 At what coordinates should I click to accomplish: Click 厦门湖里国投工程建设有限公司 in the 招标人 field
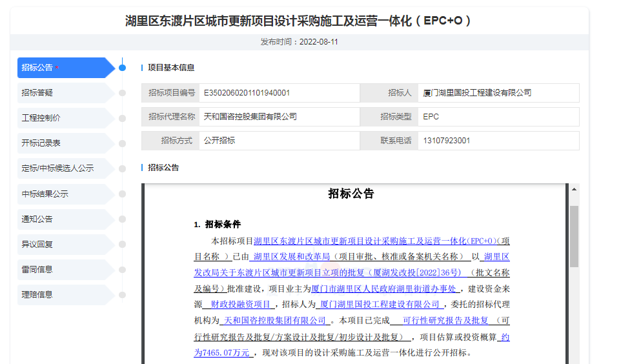477,93
